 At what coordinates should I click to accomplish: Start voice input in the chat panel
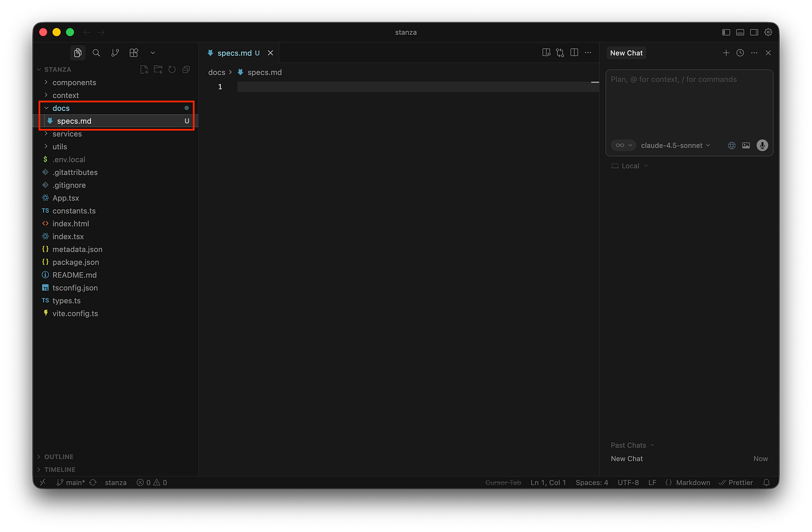click(762, 145)
